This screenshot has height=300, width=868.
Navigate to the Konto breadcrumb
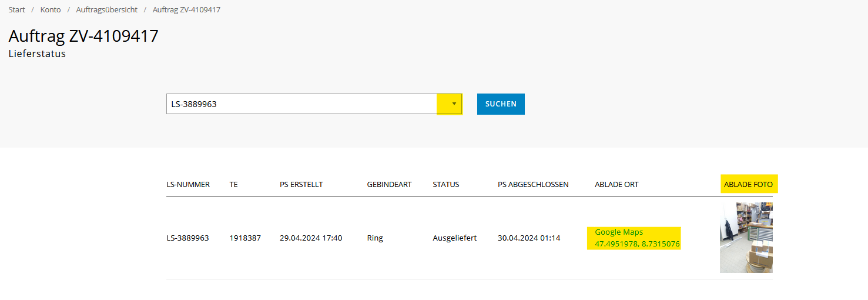click(x=51, y=10)
